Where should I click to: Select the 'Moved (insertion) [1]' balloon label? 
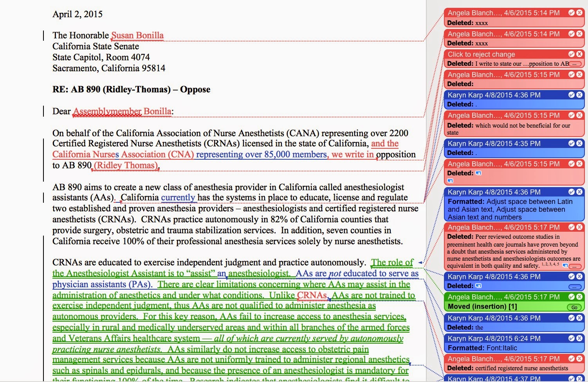tap(482, 306)
